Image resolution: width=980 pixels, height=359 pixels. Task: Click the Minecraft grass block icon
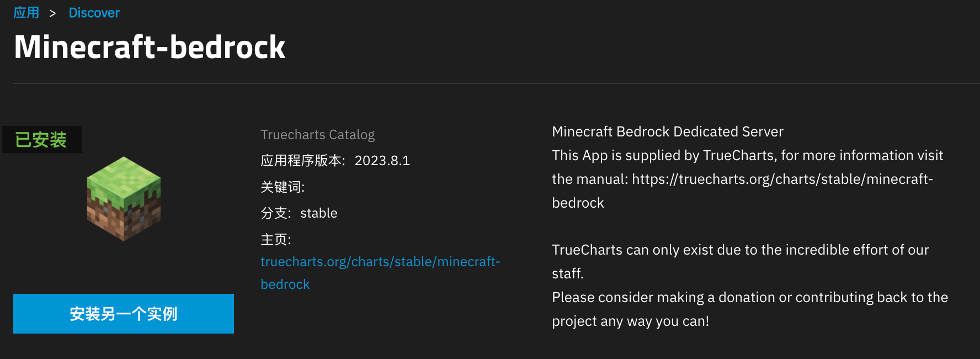pyautogui.click(x=124, y=199)
